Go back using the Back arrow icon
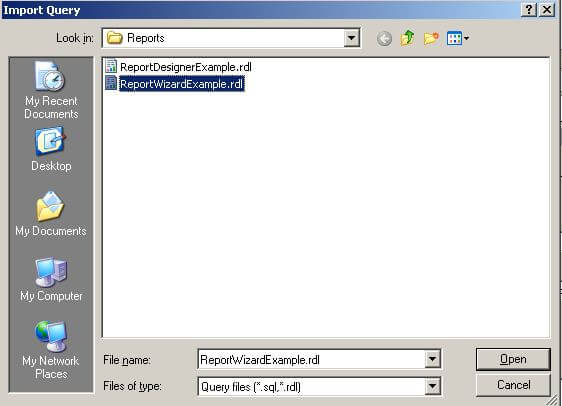Image resolution: width=562 pixels, height=406 pixels. 384,38
